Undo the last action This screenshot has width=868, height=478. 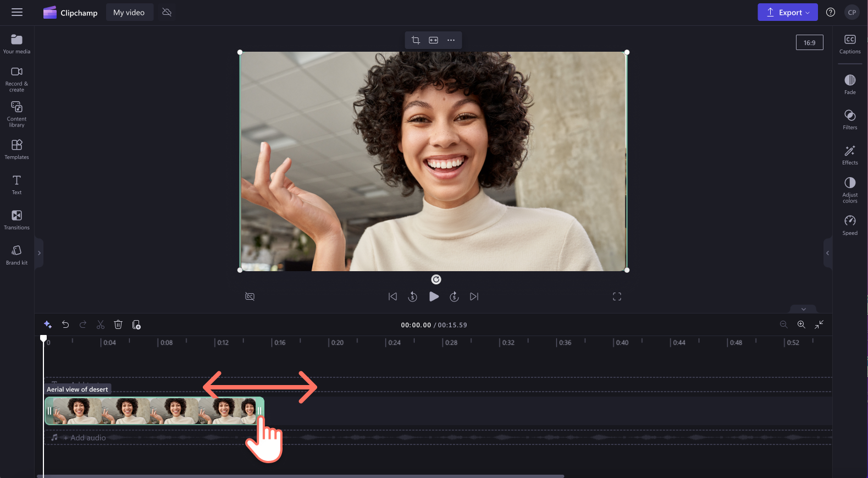point(65,325)
